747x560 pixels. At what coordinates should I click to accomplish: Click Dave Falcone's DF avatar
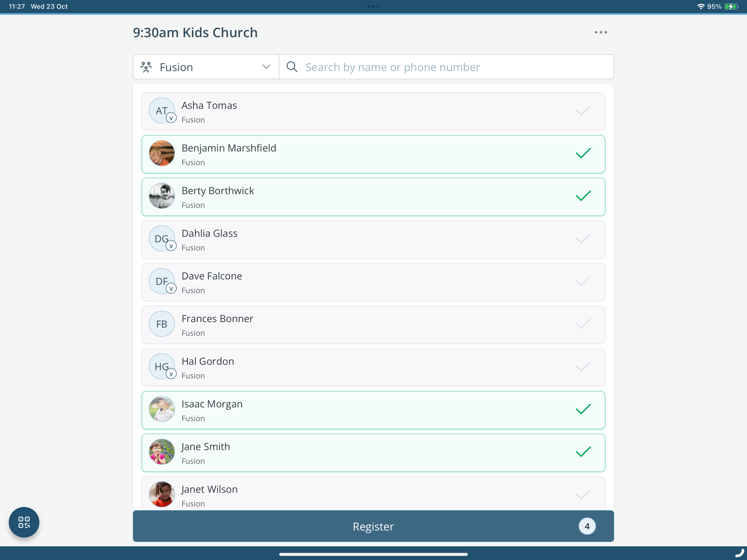[x=162, y=281]
